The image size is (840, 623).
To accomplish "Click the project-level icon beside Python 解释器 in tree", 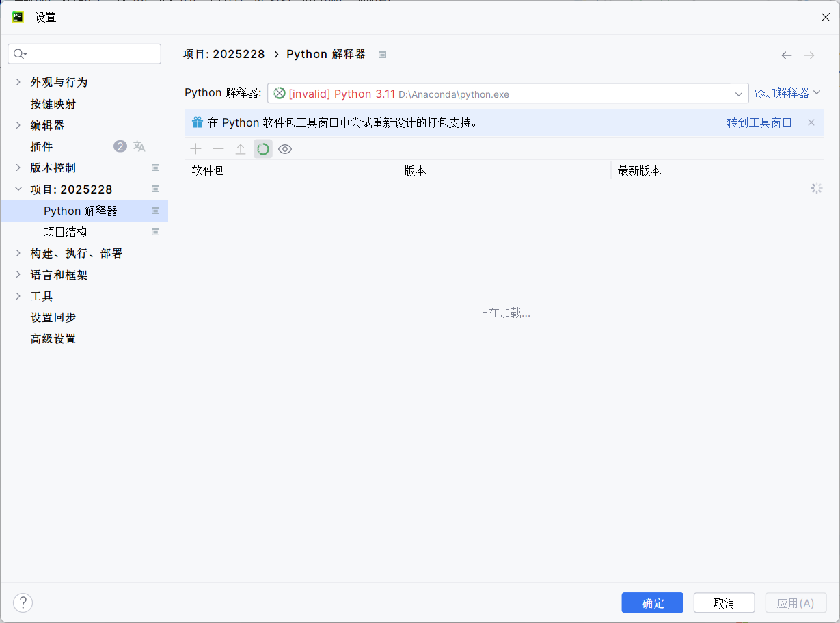I will [x=156, y=211].
